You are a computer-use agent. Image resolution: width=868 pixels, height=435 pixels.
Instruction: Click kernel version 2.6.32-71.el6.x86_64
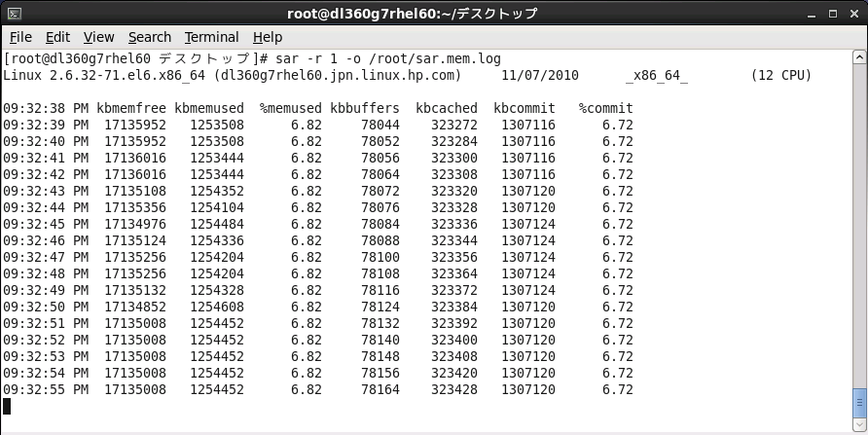point(127,75)
